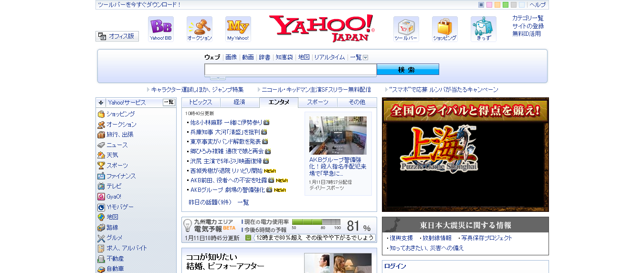
Task: Open the My Yahoo! icon
Action: coord(238,29)
